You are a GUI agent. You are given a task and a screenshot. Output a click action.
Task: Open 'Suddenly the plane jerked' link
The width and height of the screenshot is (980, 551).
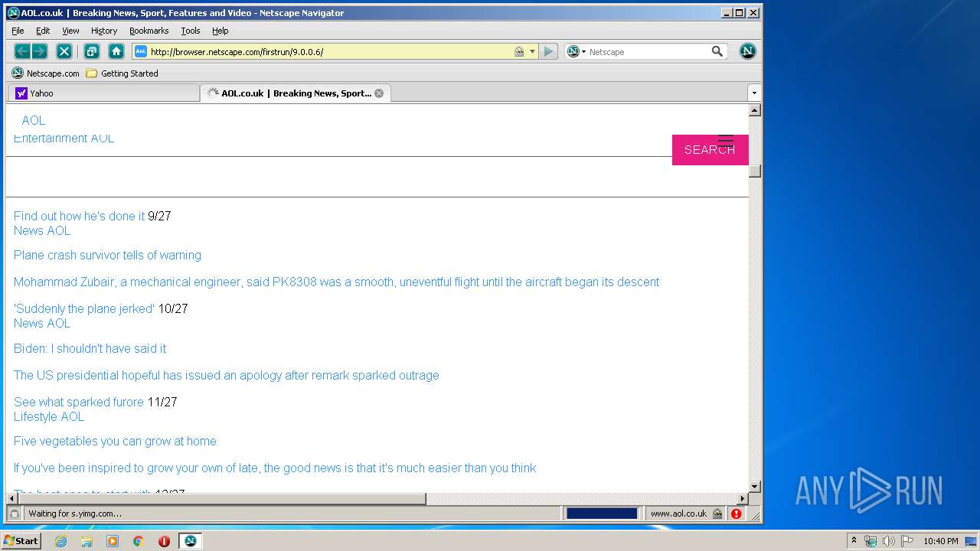pyautogui.click(x=84, y=308)
